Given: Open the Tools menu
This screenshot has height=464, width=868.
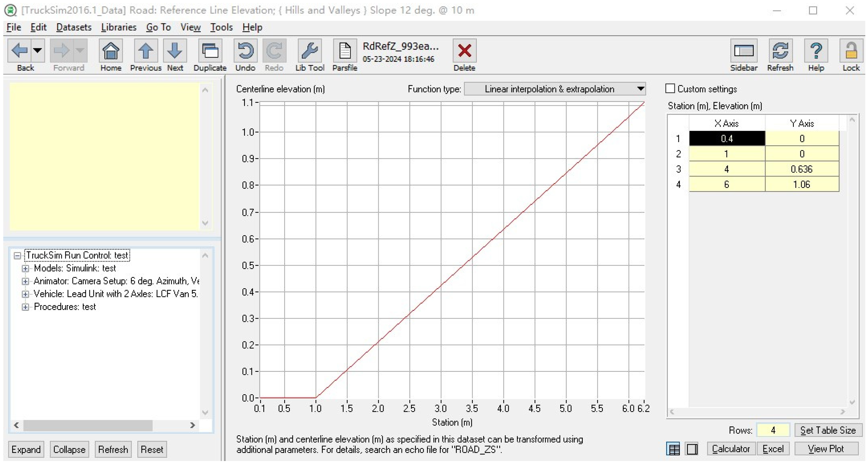Looking at the screenshot, I should pyautogui.click(x=221, y=27).
